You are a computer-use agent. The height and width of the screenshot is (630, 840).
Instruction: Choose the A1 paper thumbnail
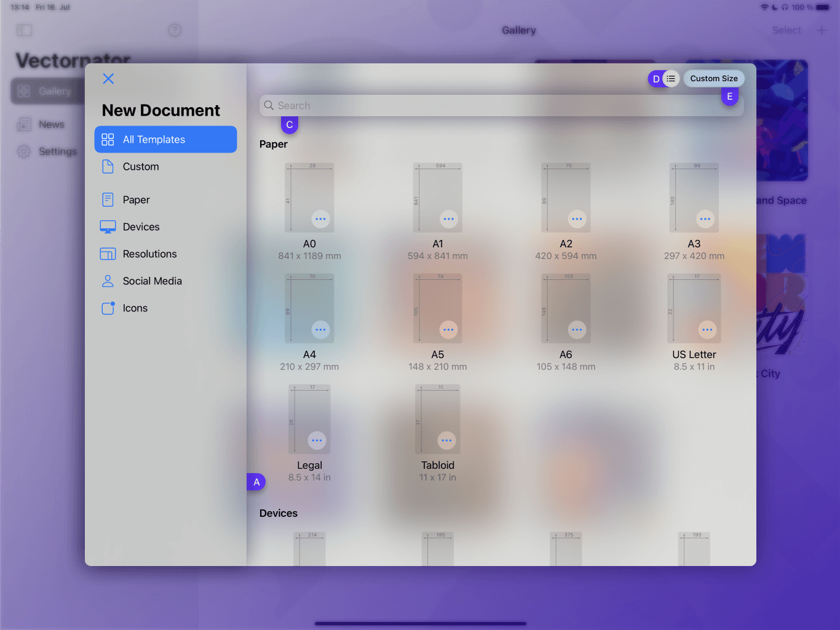tap(438, 197)
